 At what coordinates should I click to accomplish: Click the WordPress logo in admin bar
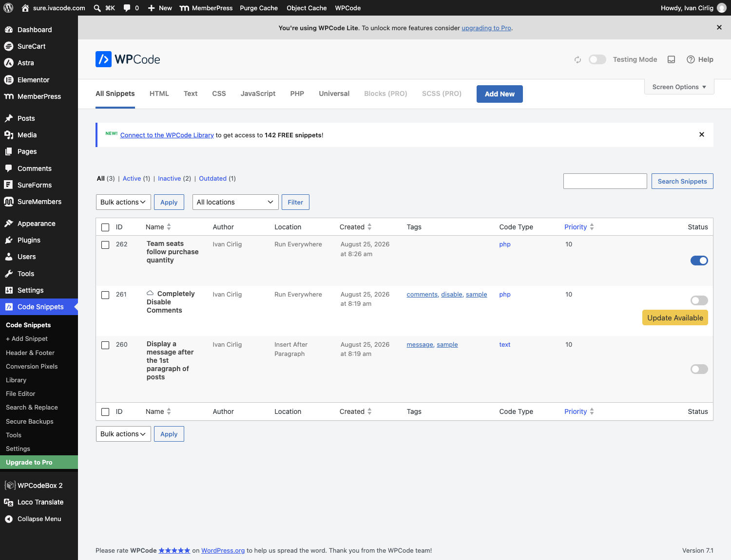pos(8,8)
